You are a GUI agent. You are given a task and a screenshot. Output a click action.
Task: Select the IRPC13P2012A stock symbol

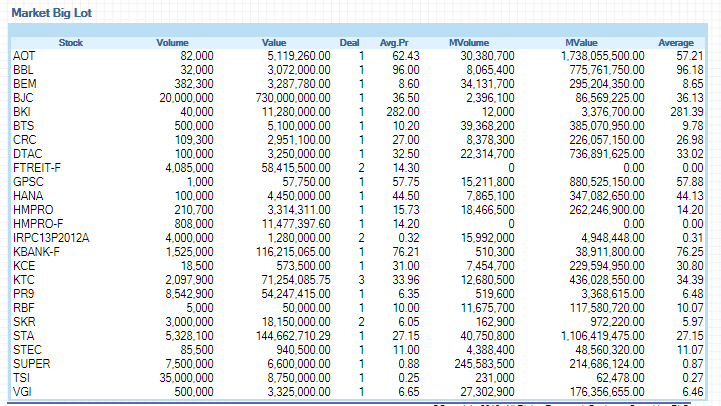[x=51, y=238]
